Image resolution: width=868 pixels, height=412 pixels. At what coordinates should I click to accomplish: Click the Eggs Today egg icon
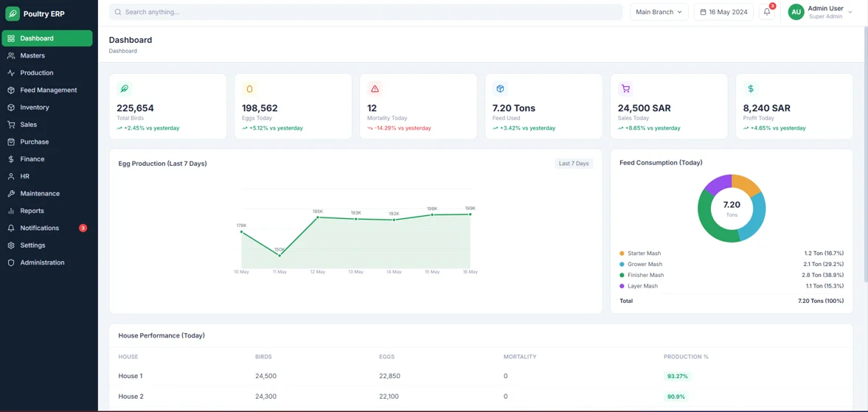250,88
